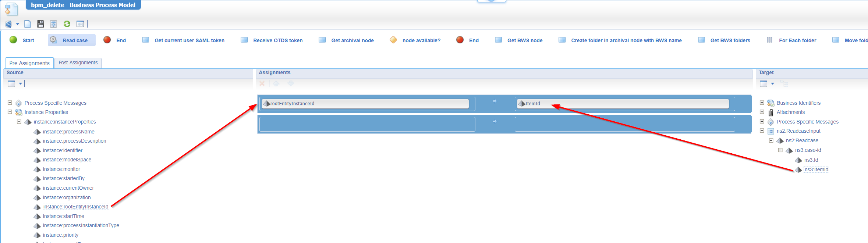The height and width of the screenshot is (243, 868).
Task: Collapse the instance:instanceProperties node
Action: coord(19,121)
